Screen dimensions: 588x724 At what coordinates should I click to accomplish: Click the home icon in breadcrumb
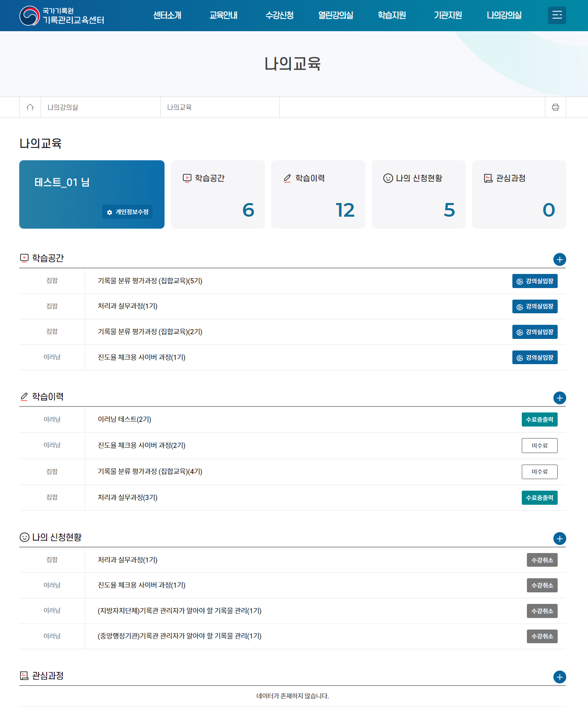30,107
